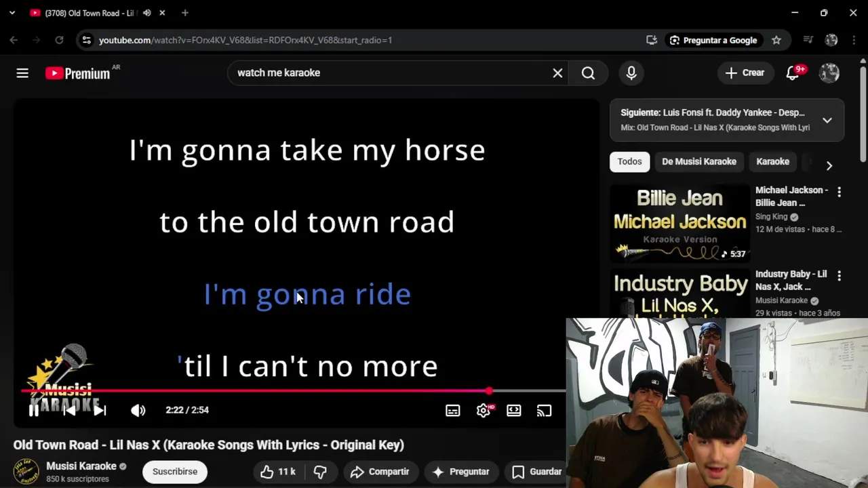
Task: Share video using Compartir
Action: point(380,472)
